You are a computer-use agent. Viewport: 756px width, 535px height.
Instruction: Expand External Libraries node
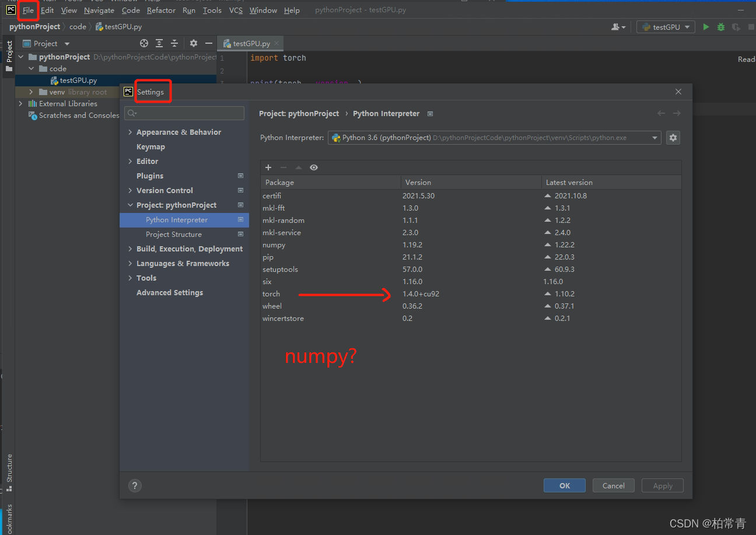(x=21, y=104)
